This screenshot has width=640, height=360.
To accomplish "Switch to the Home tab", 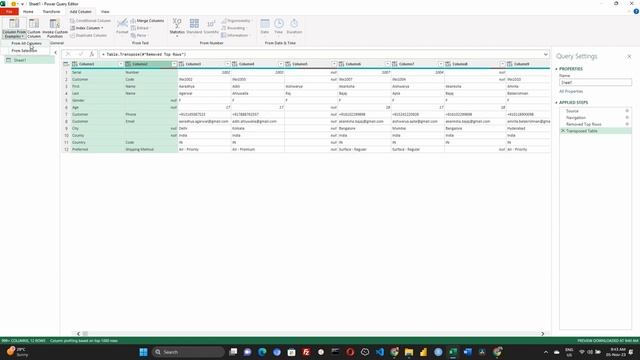I will [x=28, y=11].
